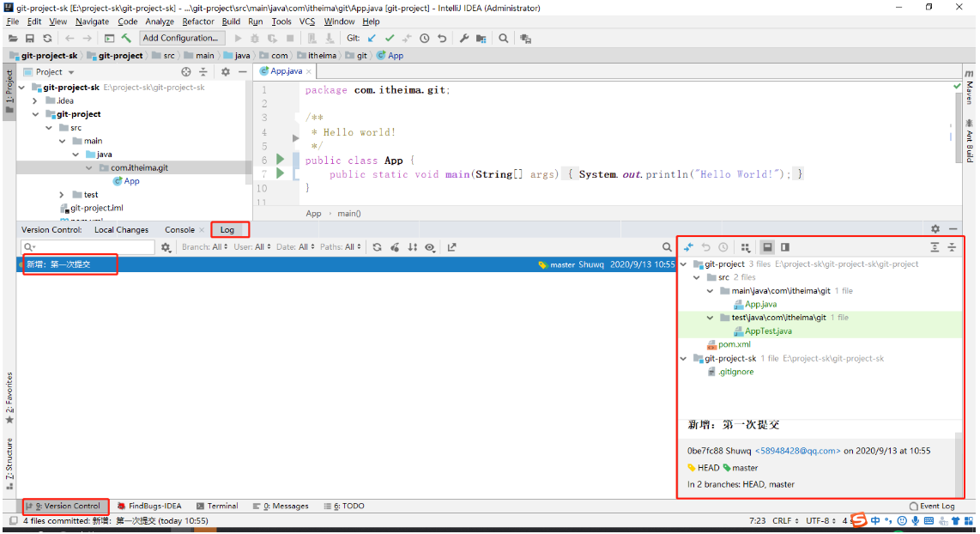Click Expand All icon in commit details pane
This screenshot has width=980, height=534.
point(935,247)
